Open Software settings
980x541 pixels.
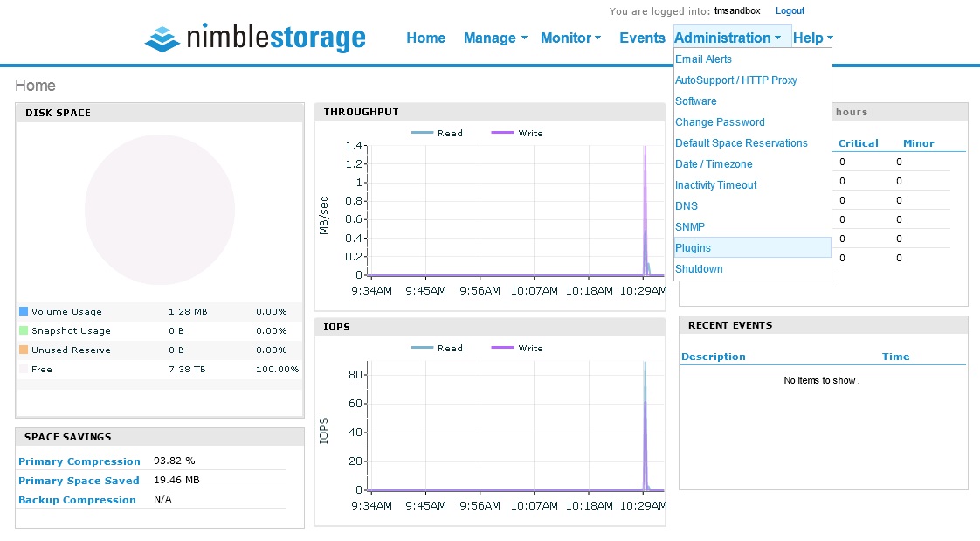[696, 101]
